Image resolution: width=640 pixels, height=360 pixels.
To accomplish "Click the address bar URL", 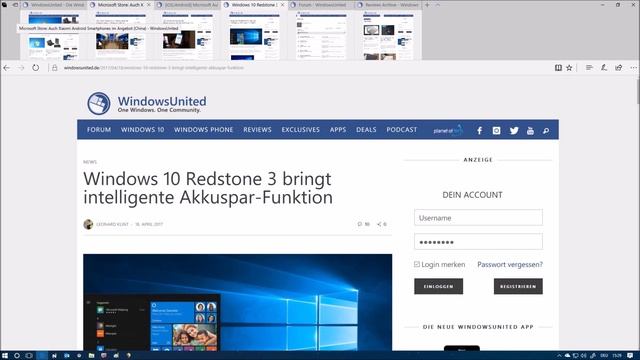I will pos(154,68).
